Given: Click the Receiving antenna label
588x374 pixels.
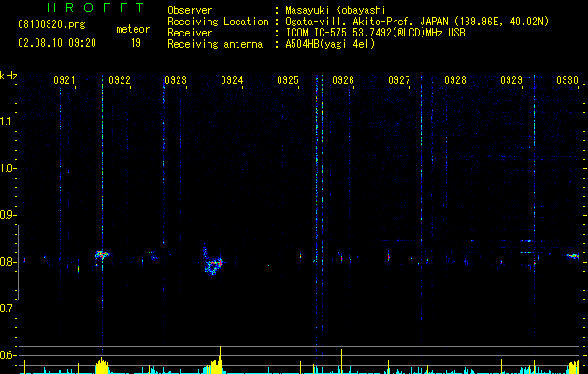Looking at the screenshot, I should 215,44.
